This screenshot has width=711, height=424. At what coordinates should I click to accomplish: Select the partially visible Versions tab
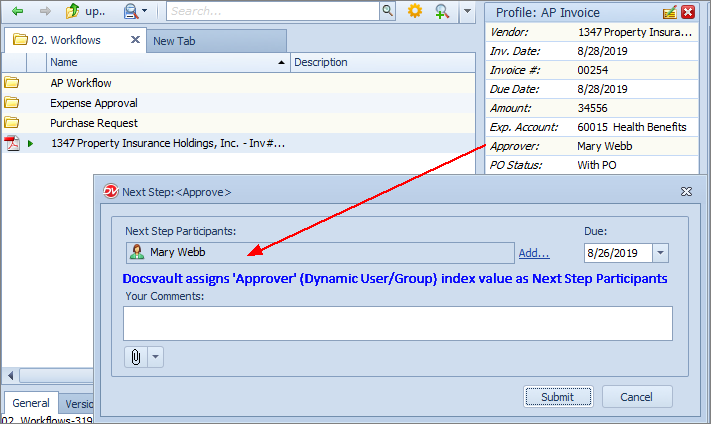pyautogui.click(x=77, y=404)
